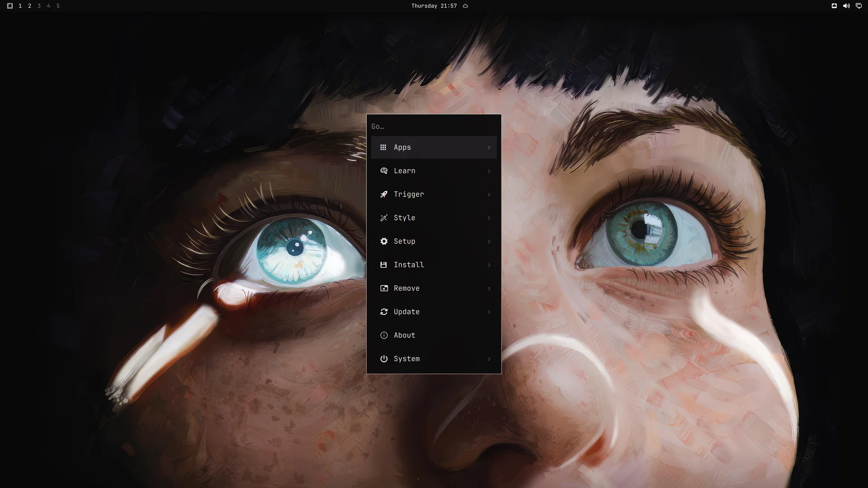Click the Setup gear icon

(x=384, y=241)
